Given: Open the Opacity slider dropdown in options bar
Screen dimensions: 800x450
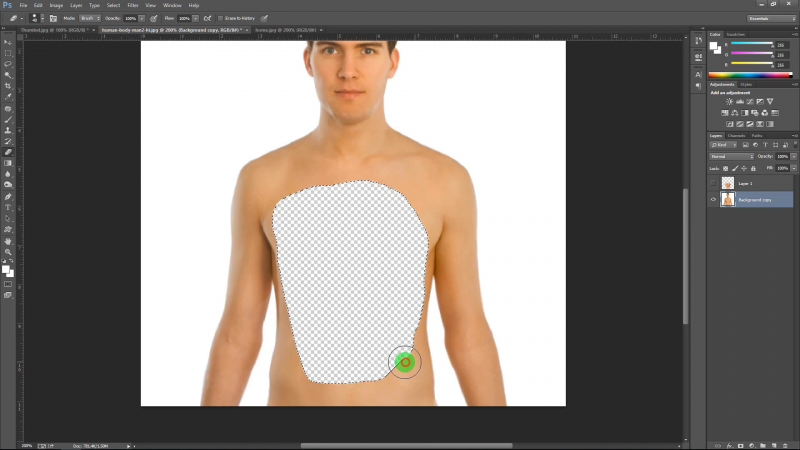Looking at the screenshot, I should click(x=141, y=18).
